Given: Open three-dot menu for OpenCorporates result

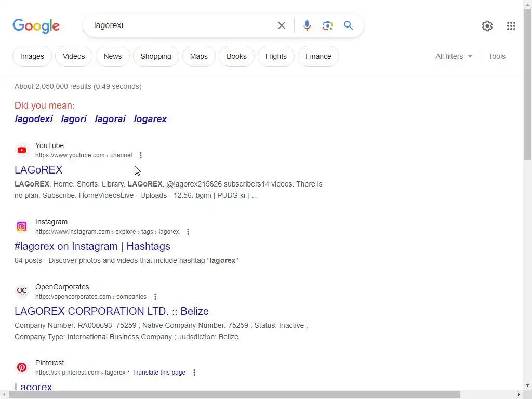Looking at the screenshot, I should 155,297.
